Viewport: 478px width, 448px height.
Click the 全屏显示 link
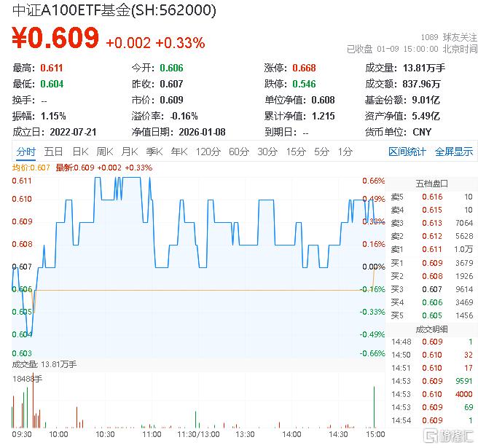coord(454,152)
